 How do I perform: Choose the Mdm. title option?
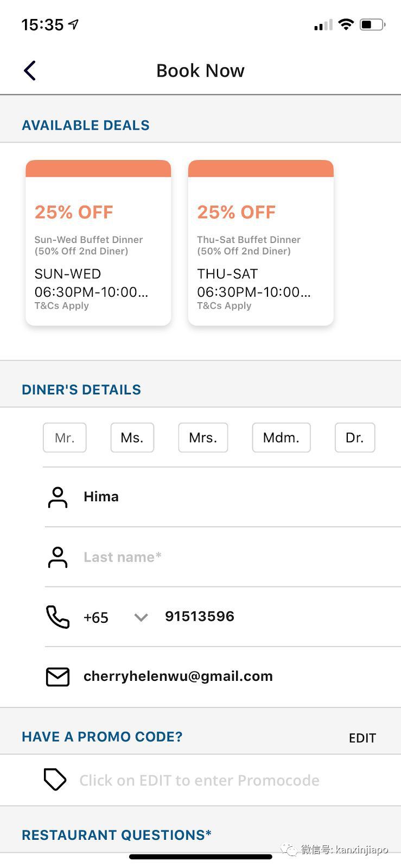(x=281, y=438)
